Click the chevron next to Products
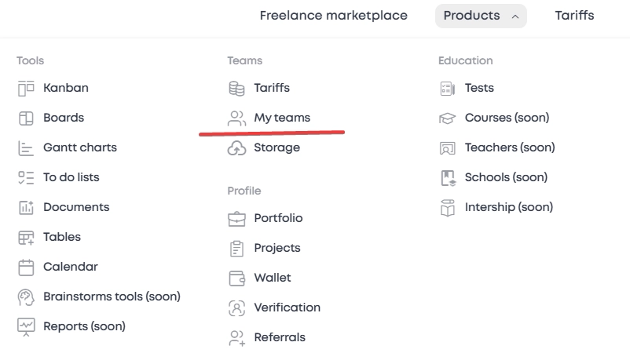Screen dimensions: 630x364 515,16
